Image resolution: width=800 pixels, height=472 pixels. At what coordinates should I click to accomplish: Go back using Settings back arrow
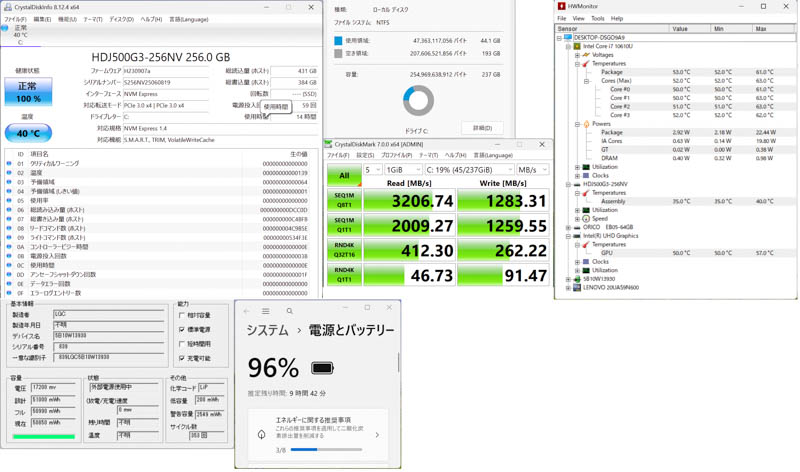click(247, 311)
